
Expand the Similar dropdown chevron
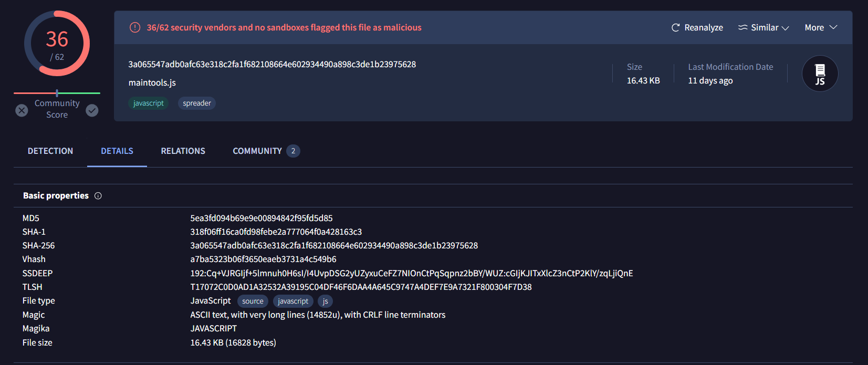[785, 28]
